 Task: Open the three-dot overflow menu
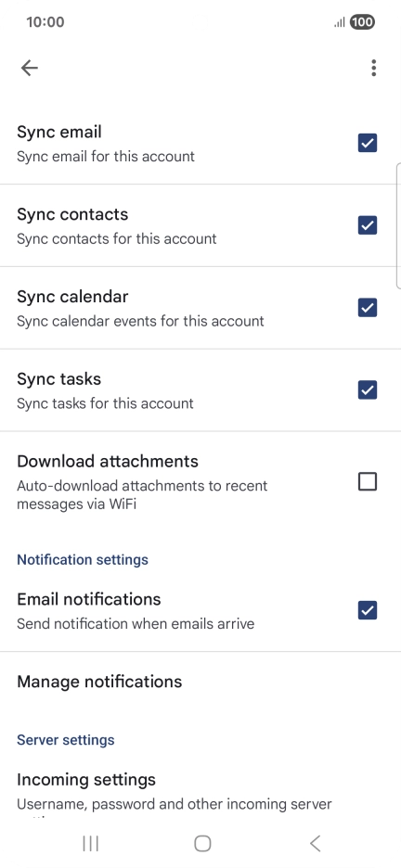[x=374, y=68]
